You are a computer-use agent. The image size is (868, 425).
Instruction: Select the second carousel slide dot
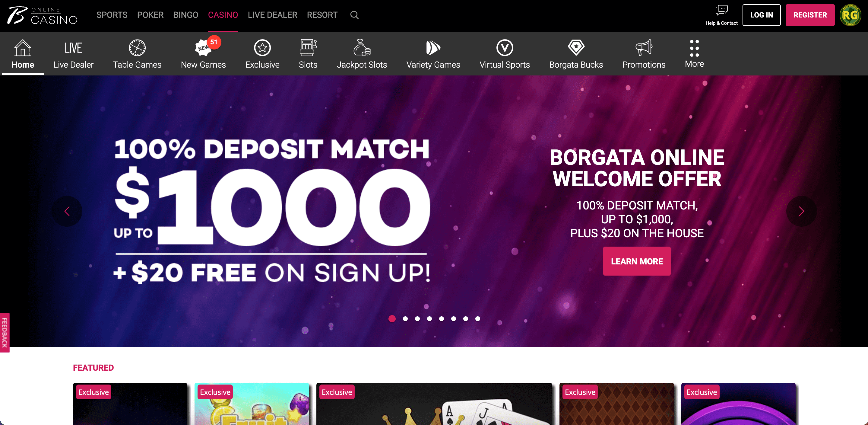click(x=405, y=319)
